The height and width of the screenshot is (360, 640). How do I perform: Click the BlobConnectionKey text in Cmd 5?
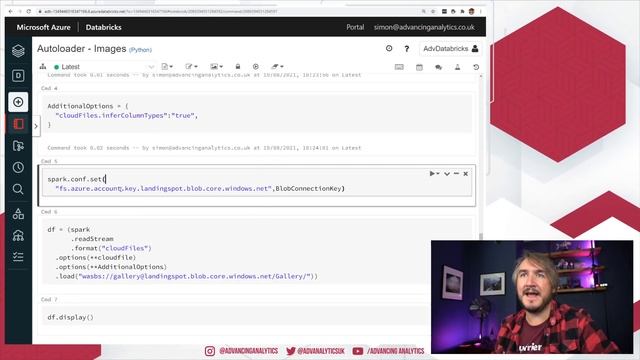coord(310,188)
